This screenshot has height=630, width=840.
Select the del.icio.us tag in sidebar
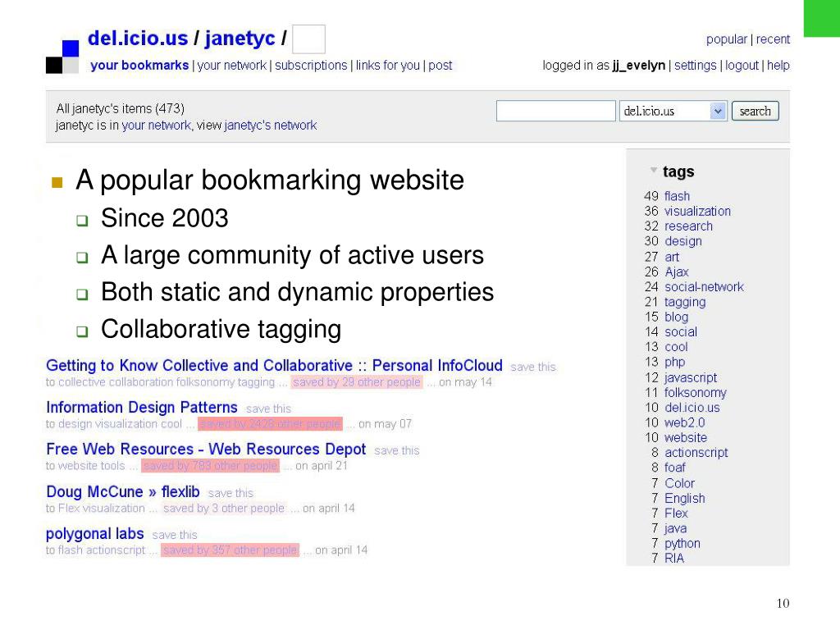point(692,407)
